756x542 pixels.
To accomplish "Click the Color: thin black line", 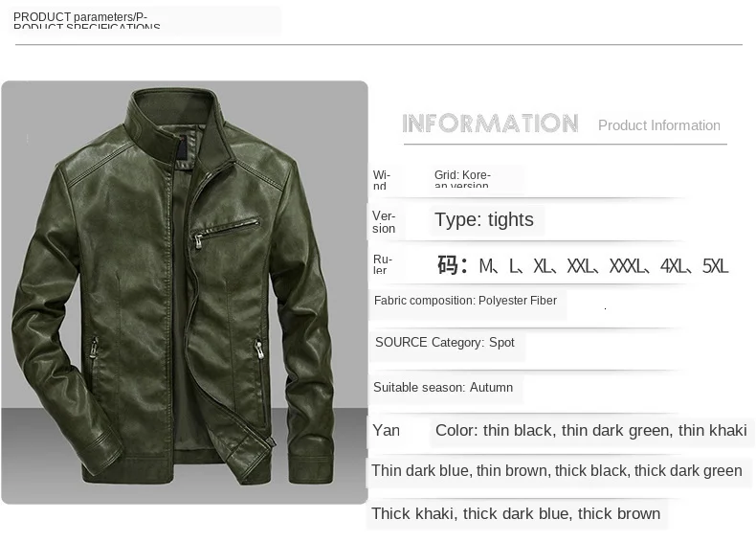I will (591, 431).
